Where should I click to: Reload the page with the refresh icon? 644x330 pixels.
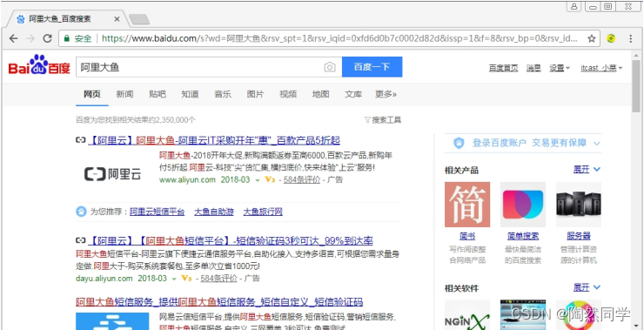tap(48, 38)
